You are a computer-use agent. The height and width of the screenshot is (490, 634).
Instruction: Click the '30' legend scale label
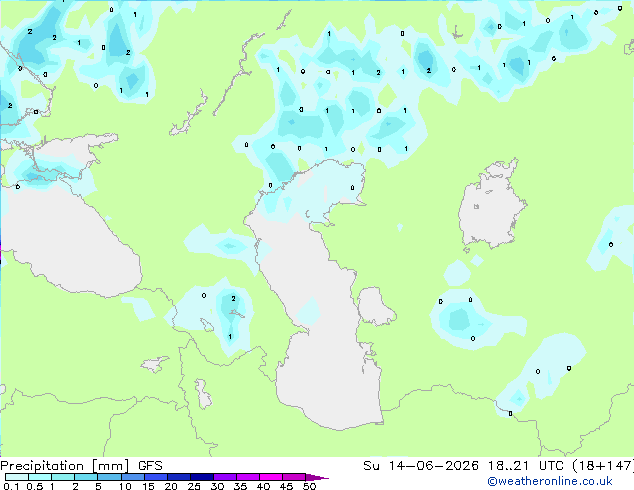[x=217, y=486]
